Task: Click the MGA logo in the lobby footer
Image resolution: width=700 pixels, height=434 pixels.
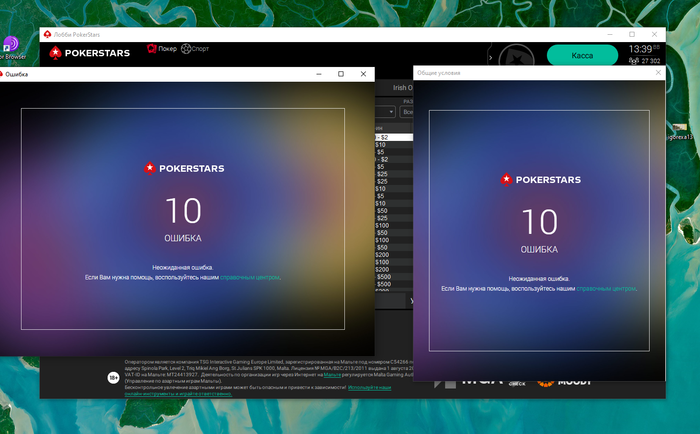Action: tap(482, 382)
